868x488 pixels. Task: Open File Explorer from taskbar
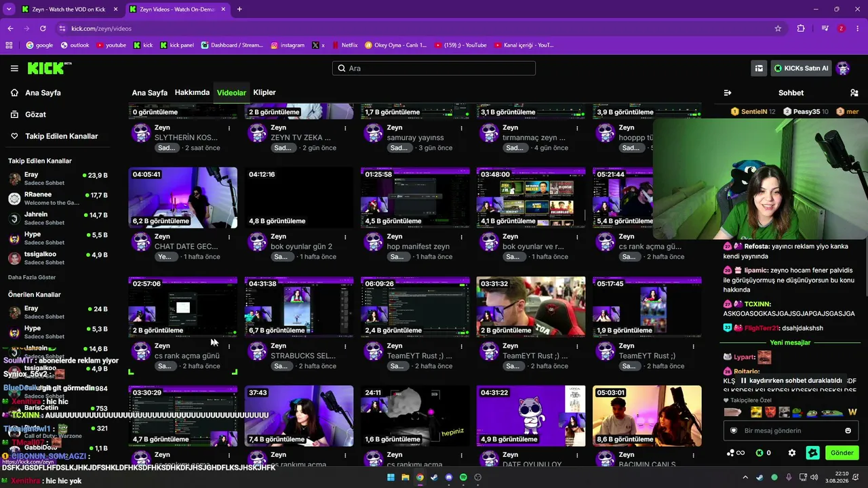coord(406,477)
